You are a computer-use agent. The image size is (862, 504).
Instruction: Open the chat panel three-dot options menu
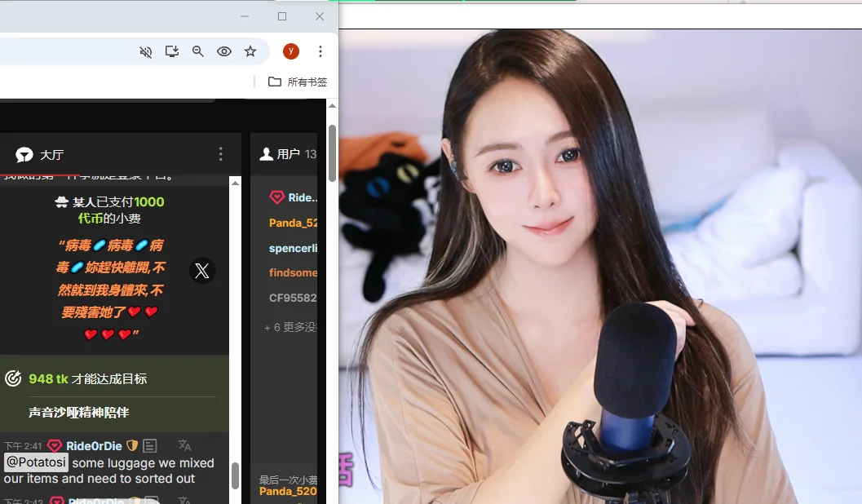pos(220,154)
